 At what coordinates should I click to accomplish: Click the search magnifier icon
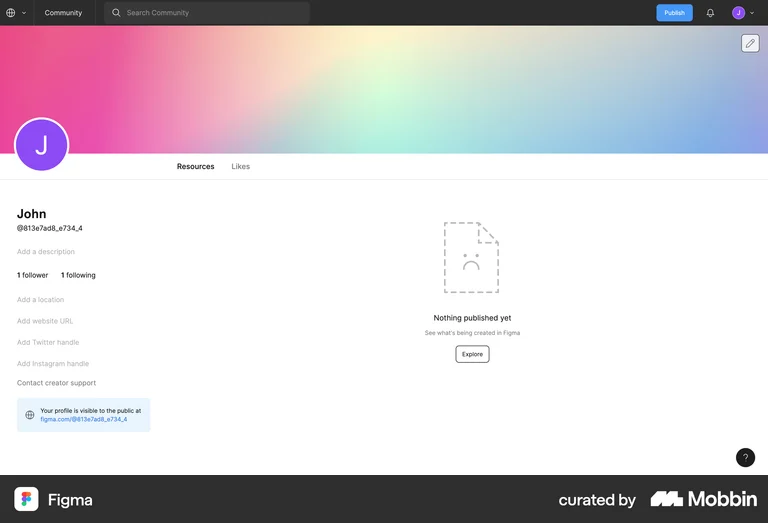coord(116,13)
